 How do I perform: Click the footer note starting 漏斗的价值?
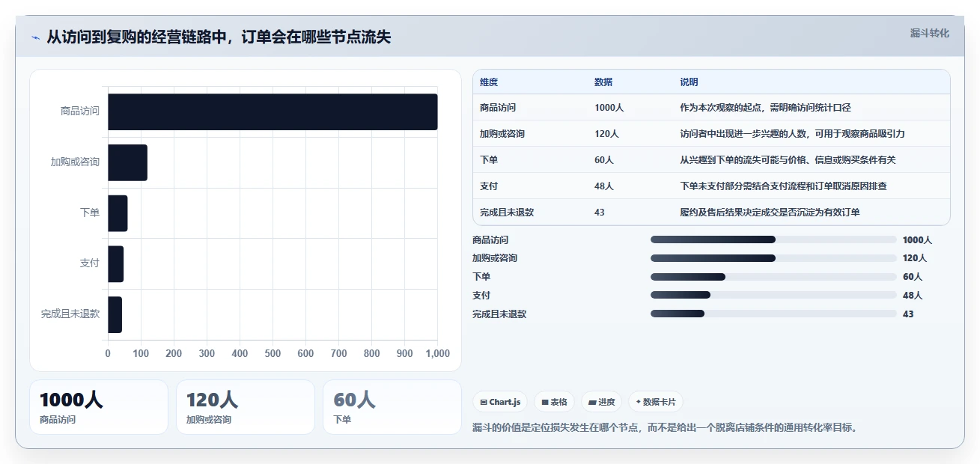click(x=665, y=428)
